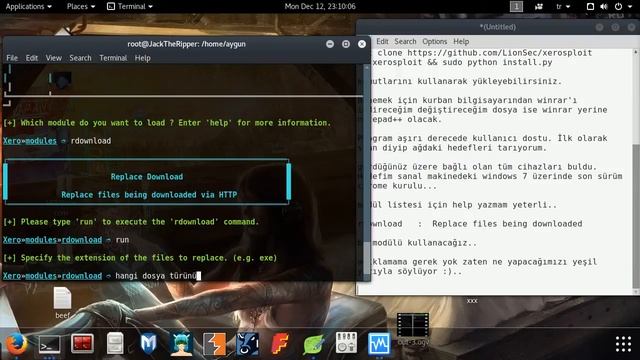Click the typed 'run' command text
The width and height of the screenshot is (640, 360).
tap(122, 240)
